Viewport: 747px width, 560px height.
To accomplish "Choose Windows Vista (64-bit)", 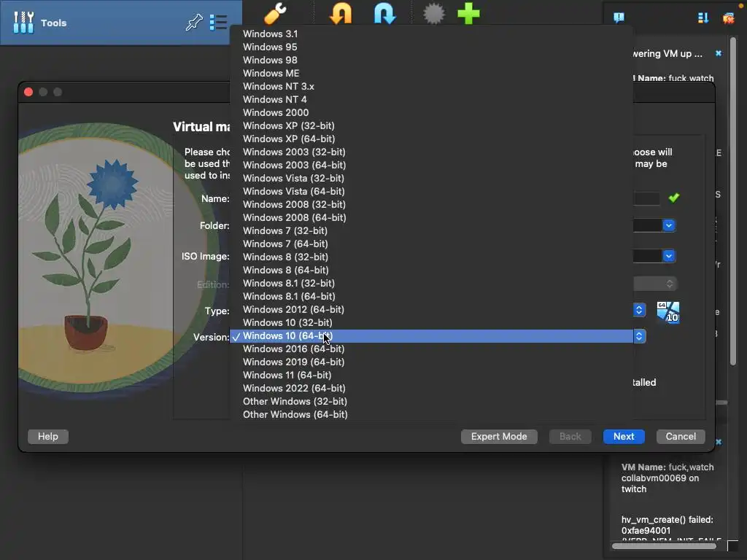I will pyautogui.click(x=431, y=191).
